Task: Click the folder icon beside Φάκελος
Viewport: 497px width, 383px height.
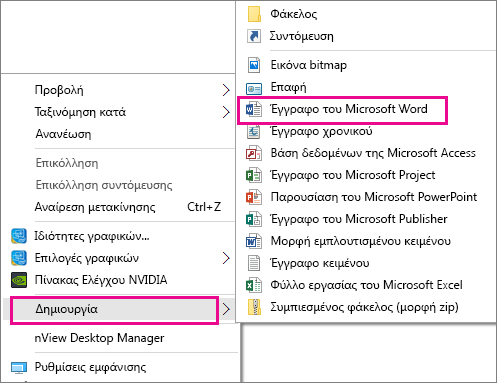Action: [x=254, y=14]
